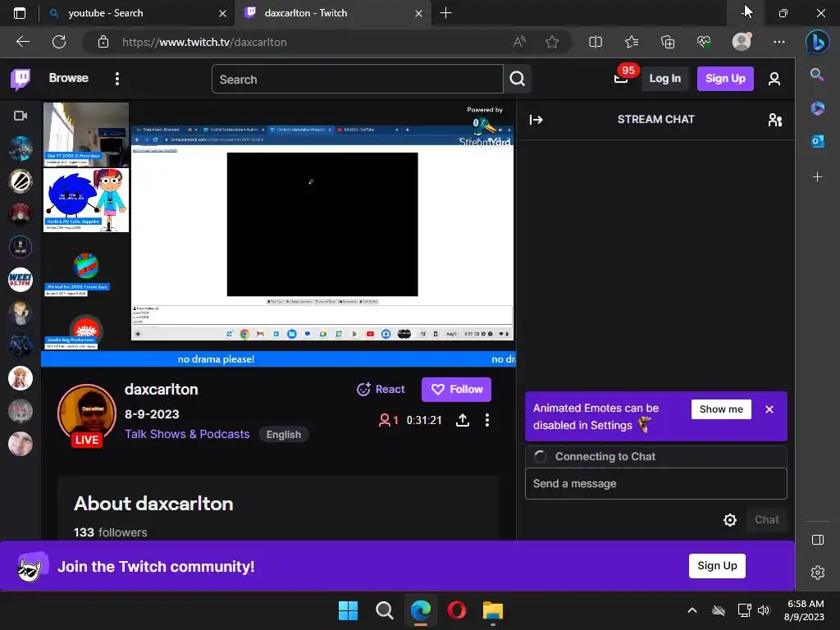
Task: Open the Favorites list icon
Action: point(632,42)
